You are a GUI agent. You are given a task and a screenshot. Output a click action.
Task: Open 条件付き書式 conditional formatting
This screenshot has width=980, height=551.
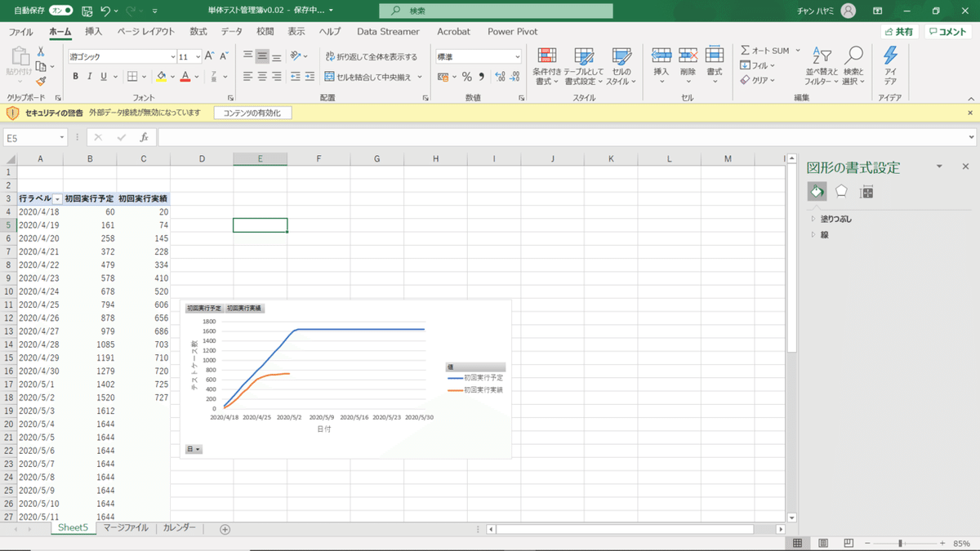(546, 66)
